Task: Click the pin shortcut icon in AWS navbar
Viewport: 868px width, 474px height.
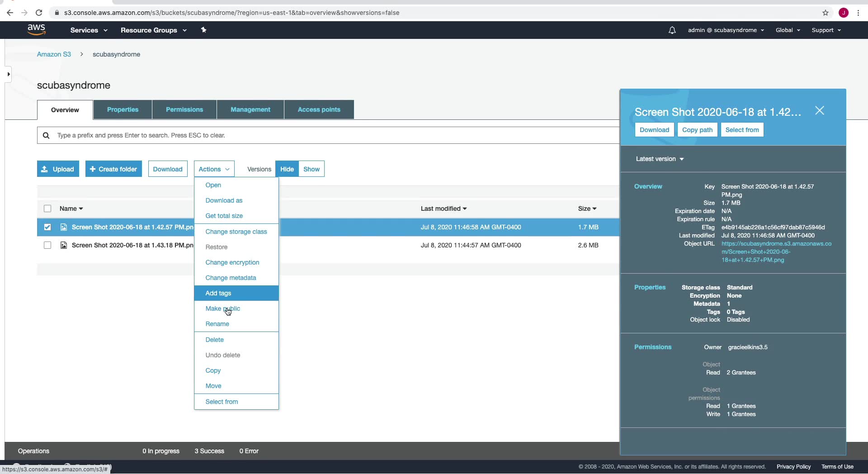Action: [x=203, y=30]
